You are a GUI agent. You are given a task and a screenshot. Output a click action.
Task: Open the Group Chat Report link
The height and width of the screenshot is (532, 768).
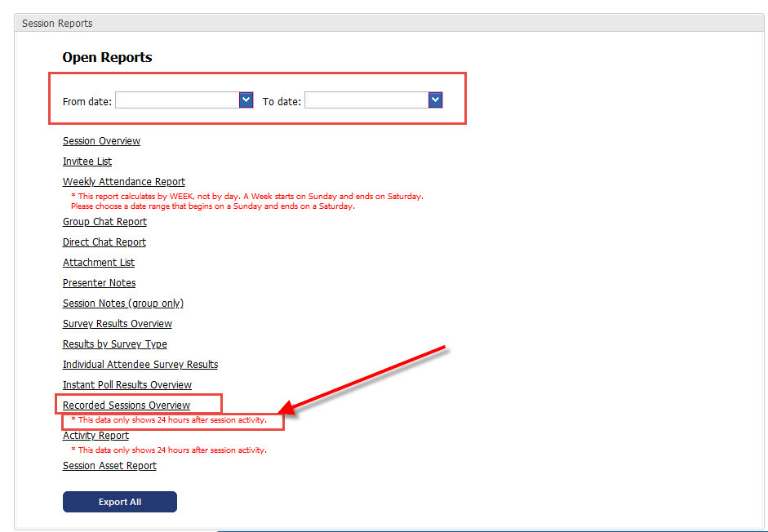click(x=104, y=222)
